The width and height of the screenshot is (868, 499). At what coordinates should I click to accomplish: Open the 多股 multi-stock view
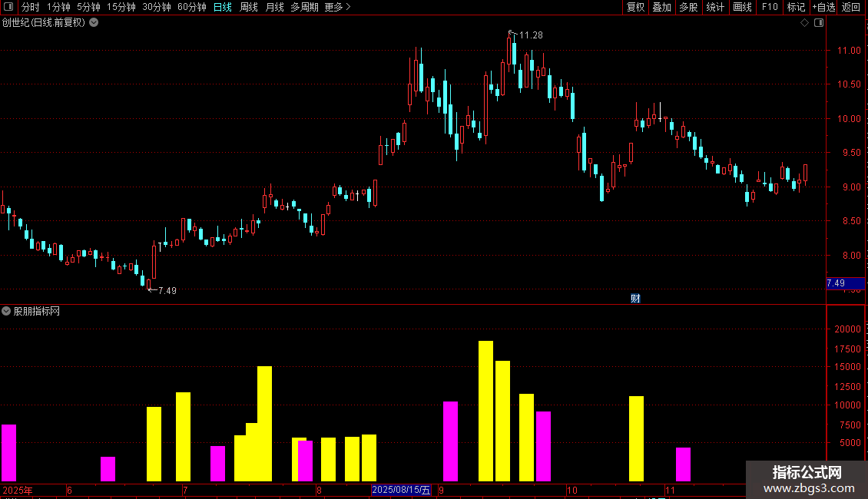pos(688,7)
